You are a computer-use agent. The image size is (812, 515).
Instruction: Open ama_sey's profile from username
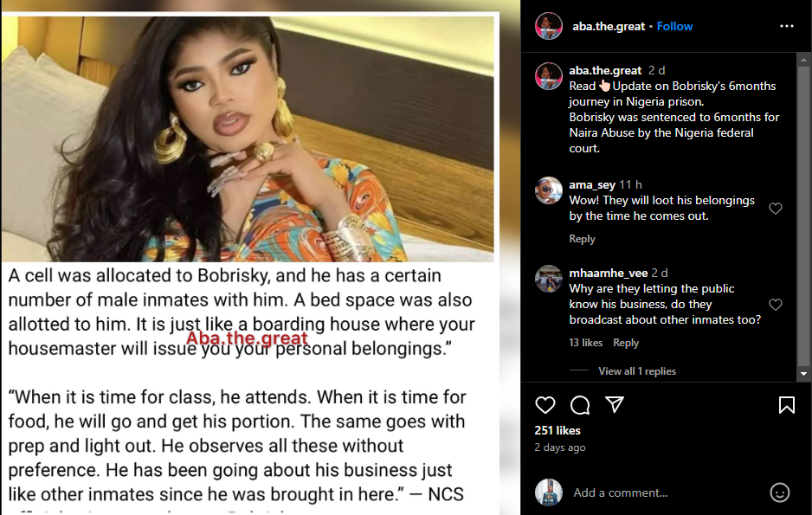[592, 184]
